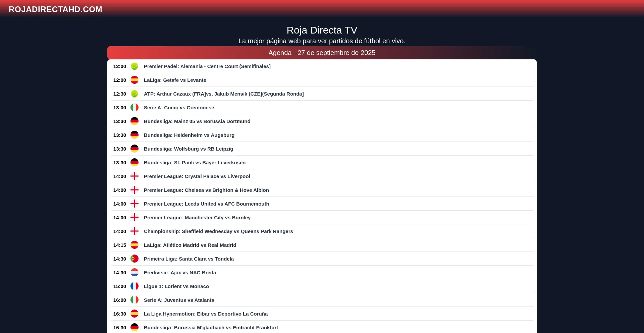Click the Italy flag for Juventus vs Atalanta
The image size is (644, 333).
click(135, 300)
